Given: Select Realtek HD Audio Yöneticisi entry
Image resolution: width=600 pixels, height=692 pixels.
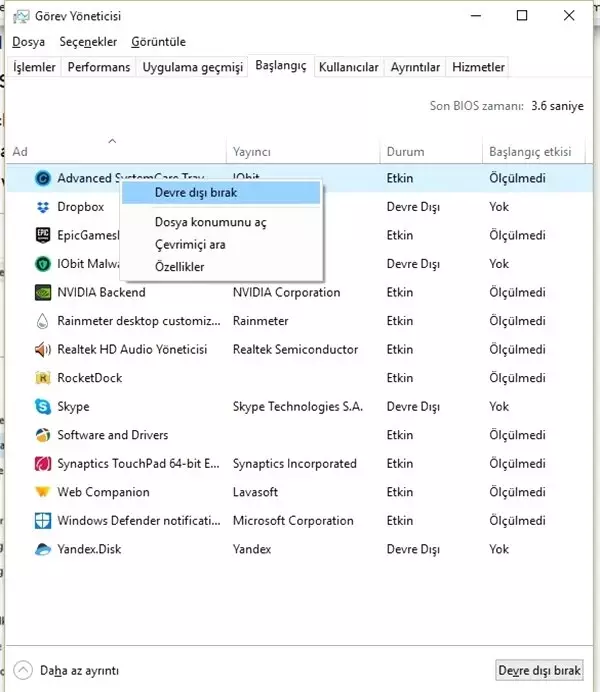Looking at the screenshot, I should 132,350.
